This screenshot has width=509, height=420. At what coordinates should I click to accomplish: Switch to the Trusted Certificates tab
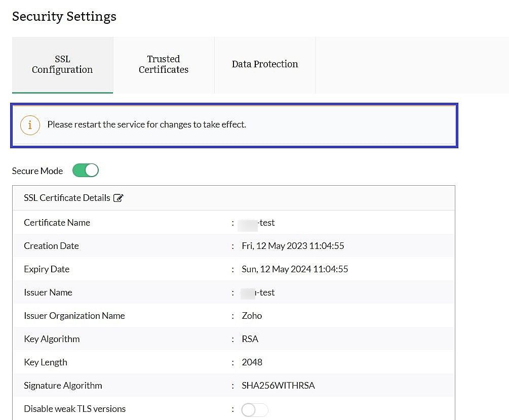tap(164, 65)
